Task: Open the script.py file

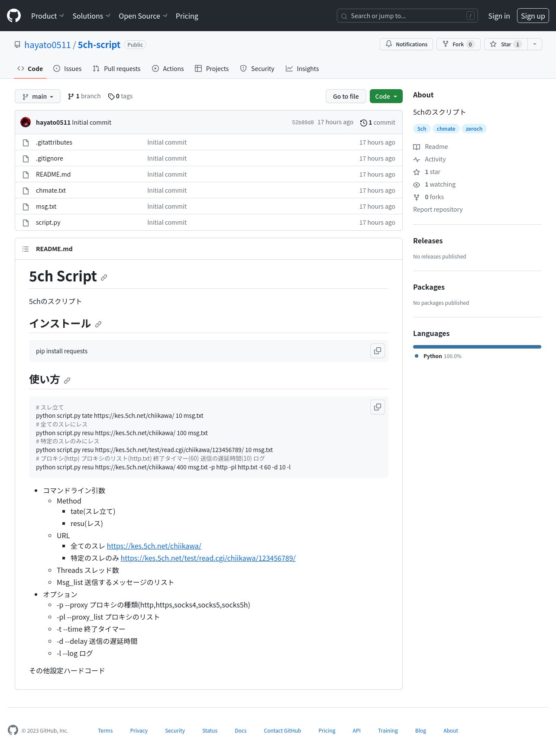Action: 48,222
